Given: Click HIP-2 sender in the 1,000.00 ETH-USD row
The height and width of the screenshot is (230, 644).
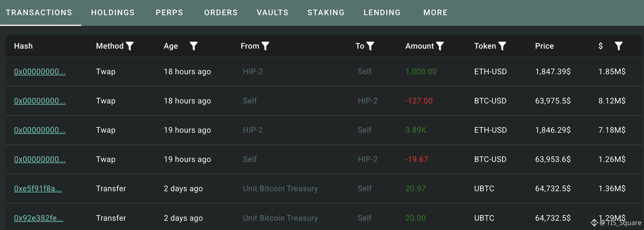Looking at the screenshot, I should pos(253,71).
